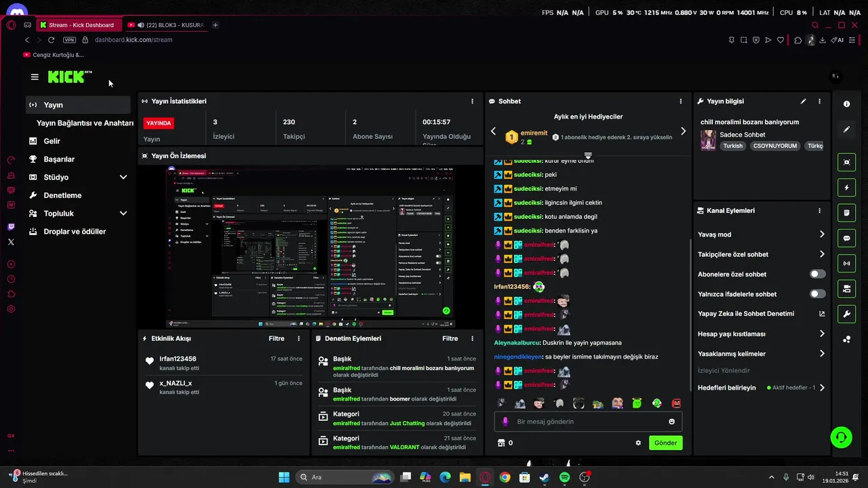This screenshot has height=488, width=868.
Task: Open the emoji picker in message box
Action: pyautogui.click(x=672, y=422)
